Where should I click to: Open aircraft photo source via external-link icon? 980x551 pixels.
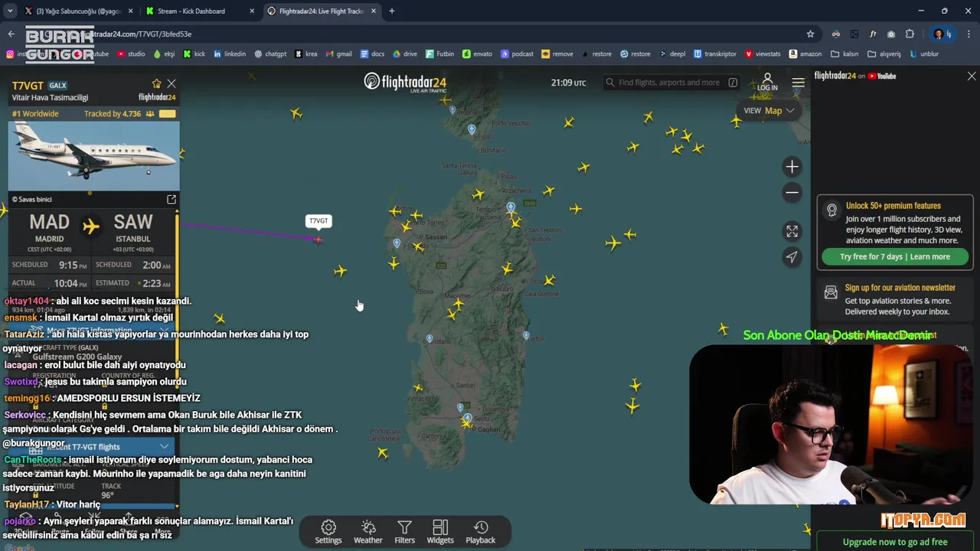171,199
